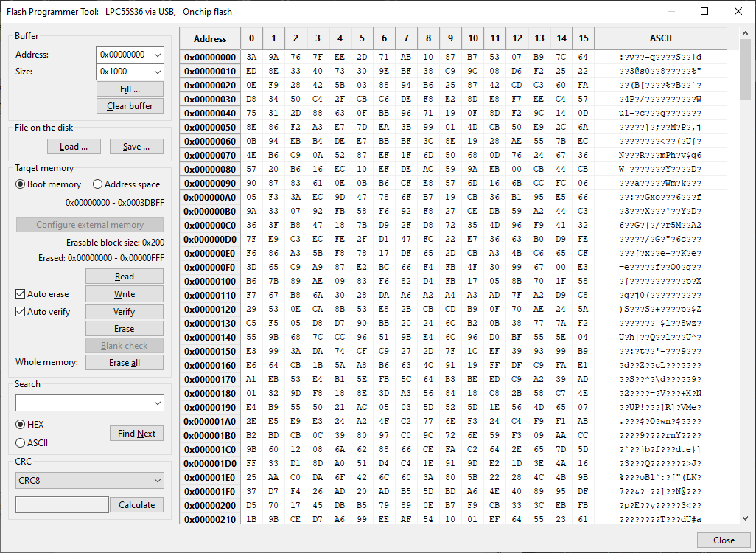
Task: Select the Boot memory radio option
Action: click(x=21, y=184)
